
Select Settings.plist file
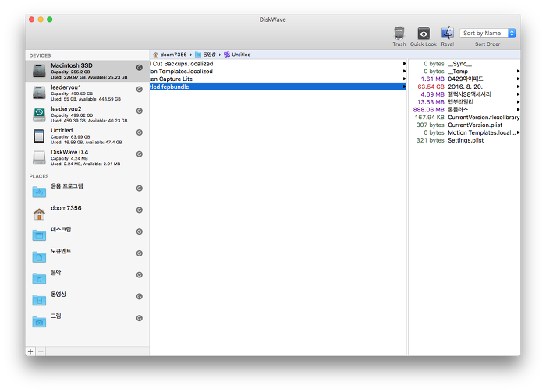(465, 140)
